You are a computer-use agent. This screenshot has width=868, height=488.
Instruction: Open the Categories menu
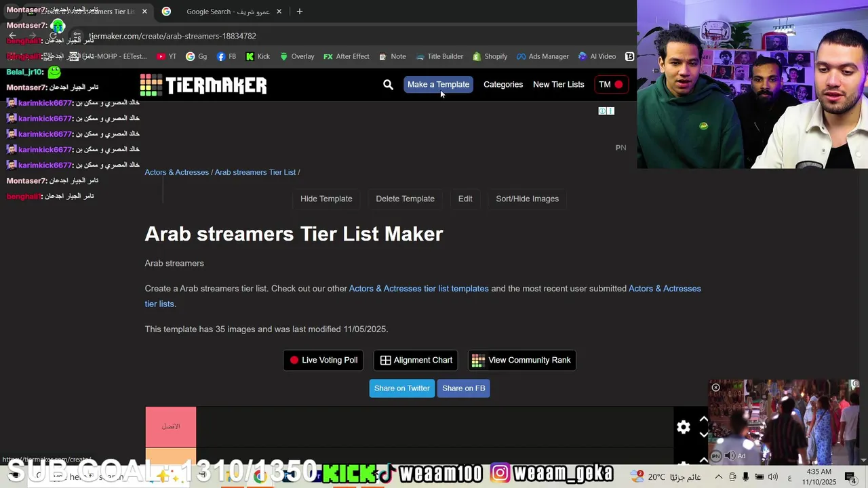click(503, 85)
